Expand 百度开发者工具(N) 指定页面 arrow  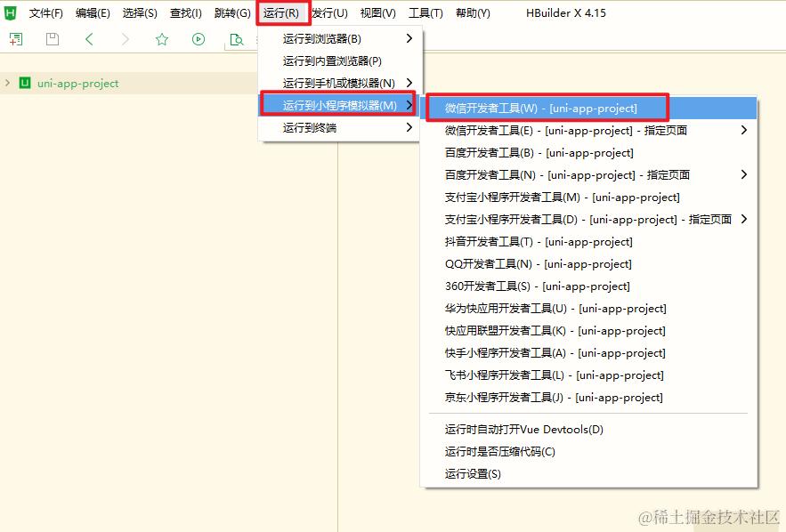744,174
